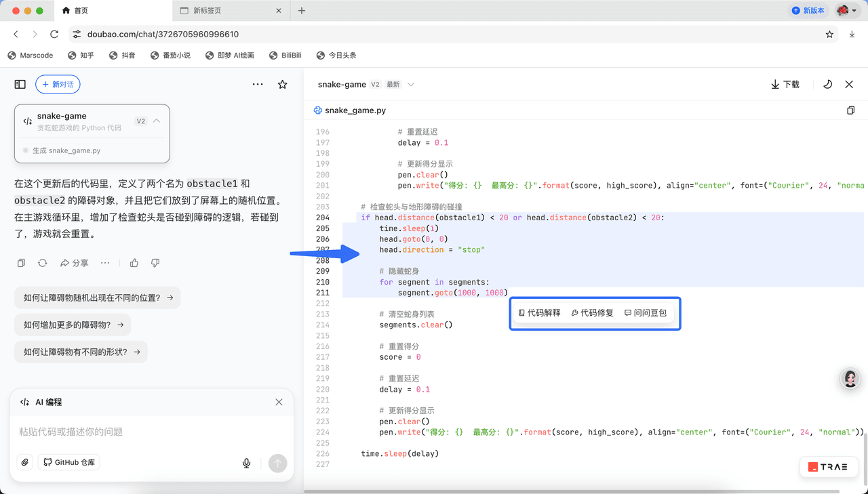Viewport: 868px width, 494px height.
Task: Toggle the left sidebar panel icon
Action: point(20,85)
